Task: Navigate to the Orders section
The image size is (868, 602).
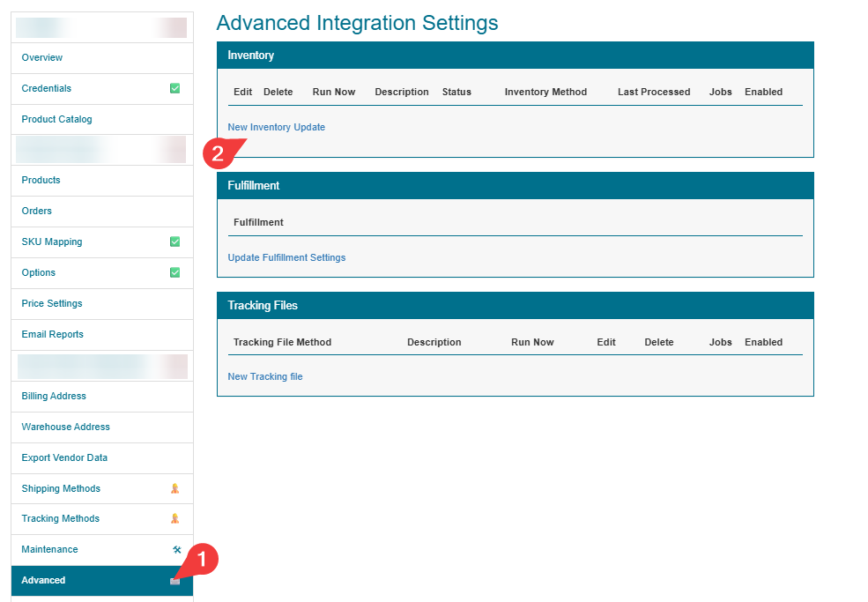Action: (x=37, y=211)
